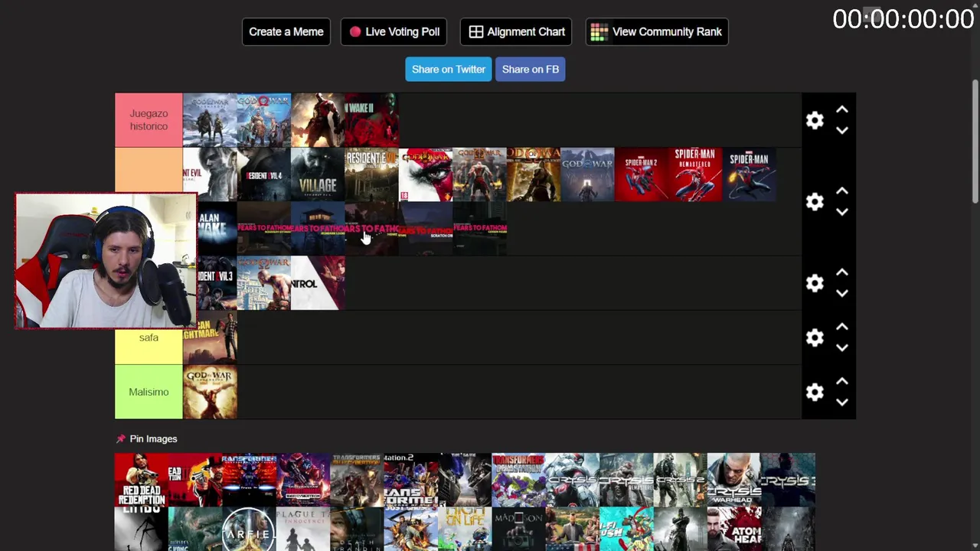
Task: Share the tier list on Twitter
Action: pos(449,69)
